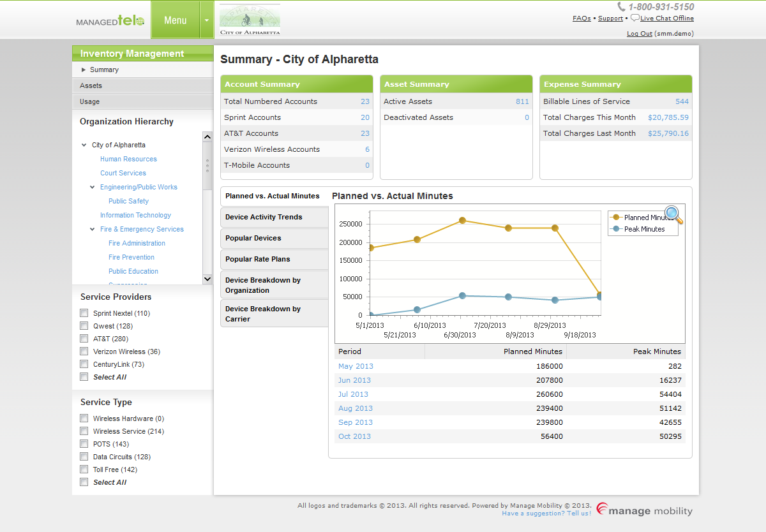The width and height of the screenshot is (766, 532).
Task: Click the Live Chat speech bubble icon
Action: point(635,18)
